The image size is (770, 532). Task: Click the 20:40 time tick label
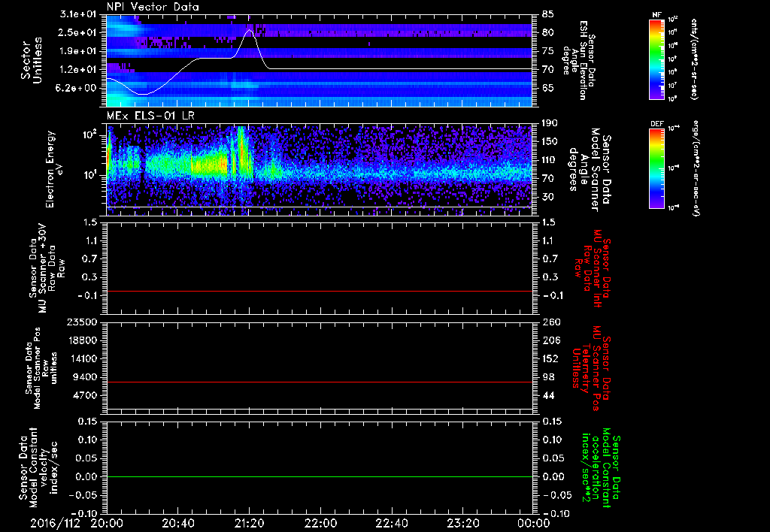(x=177, y=523)
